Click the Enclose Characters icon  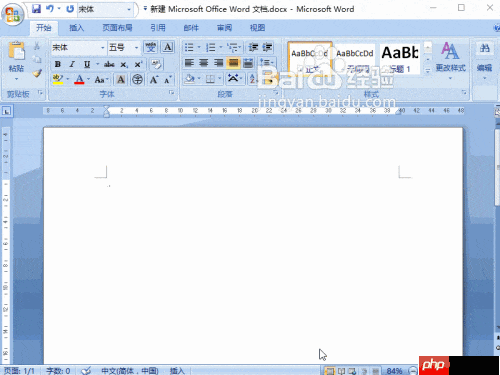point(137,80)
